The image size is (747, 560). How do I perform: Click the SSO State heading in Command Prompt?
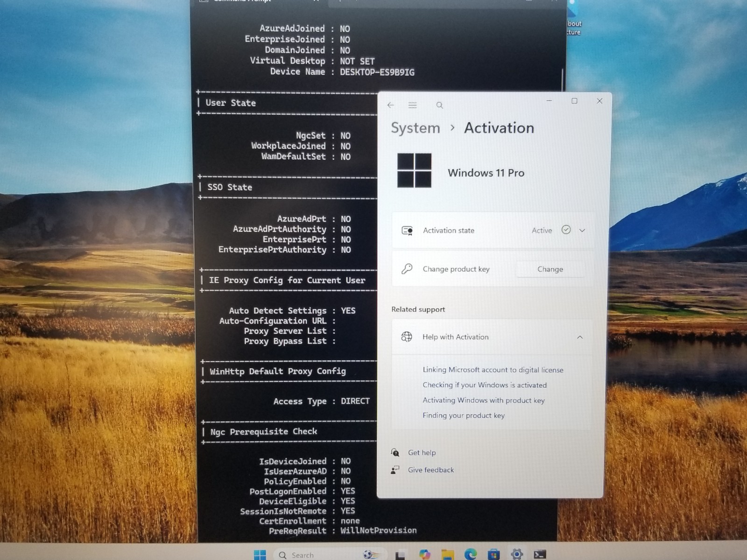coord(230,187)
